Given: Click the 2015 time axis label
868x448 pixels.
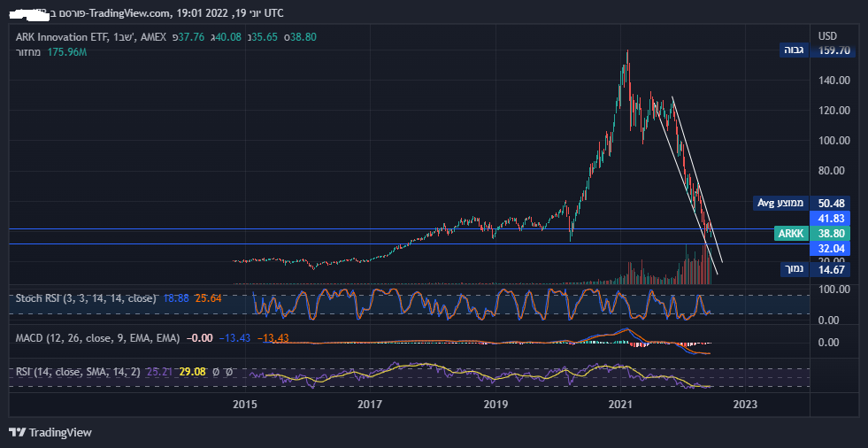Looking at the screenshot, I should 245,403.
